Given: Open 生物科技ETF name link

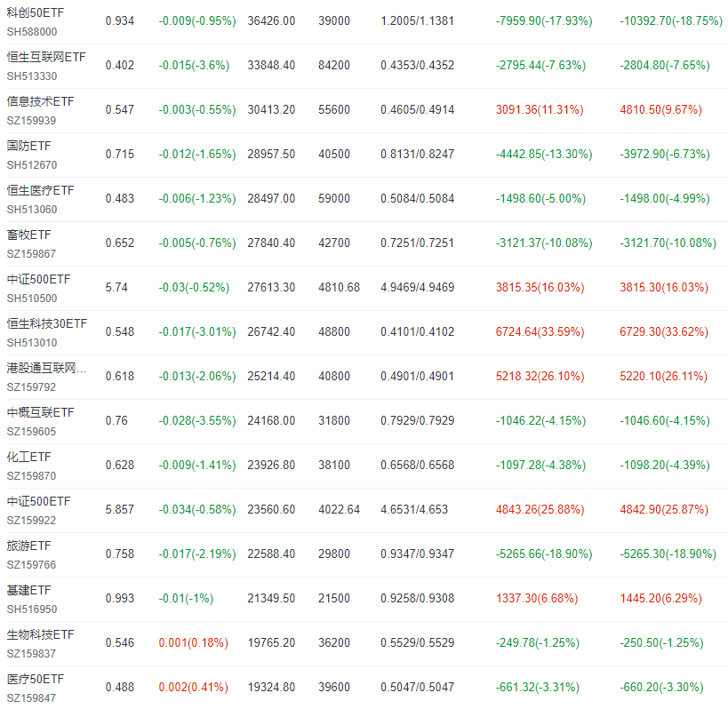Looking at the screenshot, I should tap(40, 634).
